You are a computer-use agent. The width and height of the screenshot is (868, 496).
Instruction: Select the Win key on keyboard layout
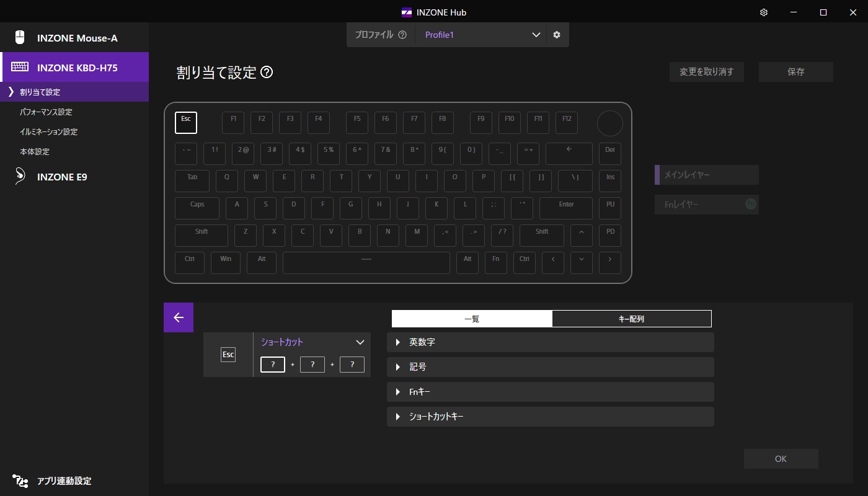[226, 263]
